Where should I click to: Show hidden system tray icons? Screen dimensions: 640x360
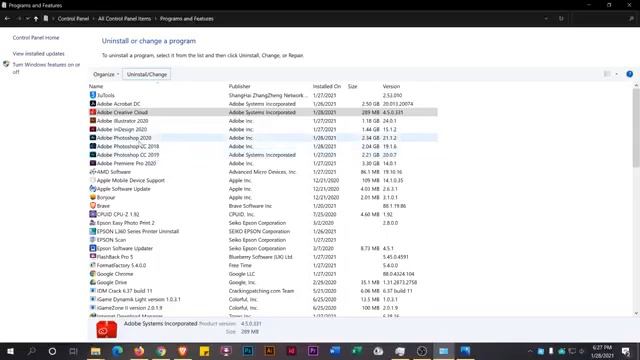point(530,351)
